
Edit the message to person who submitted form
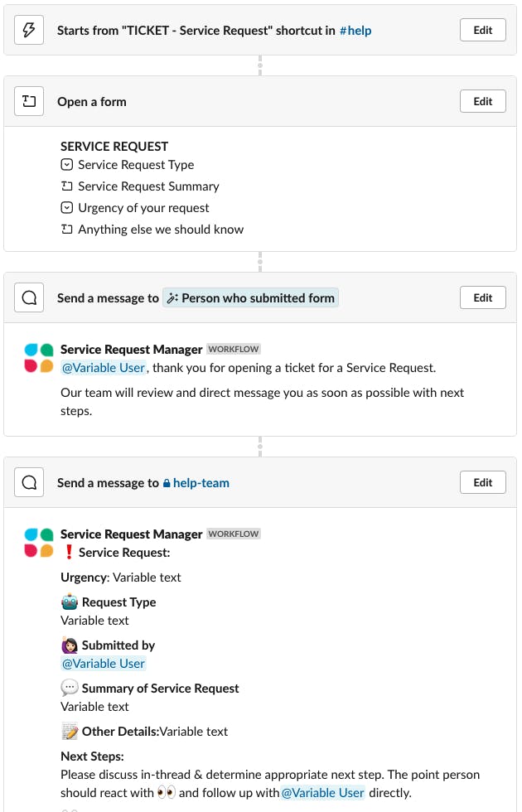pos(482,298)
